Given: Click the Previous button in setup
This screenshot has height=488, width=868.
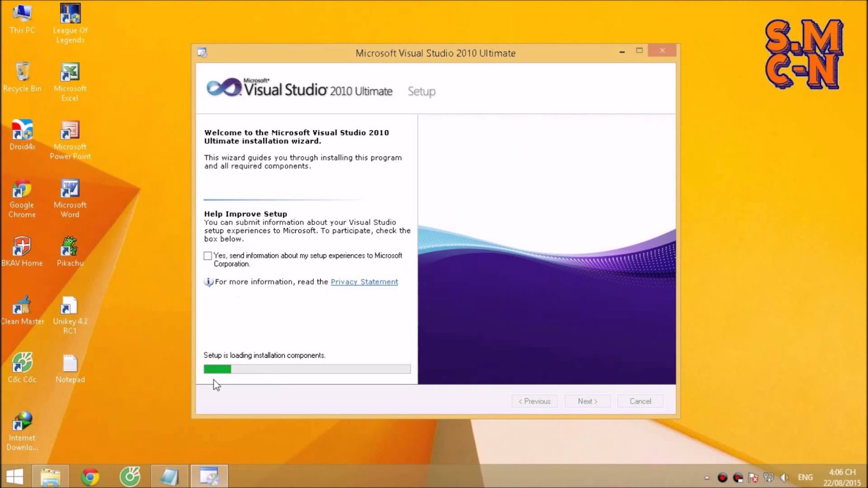Looking at the screenshot, I should 534,401.
